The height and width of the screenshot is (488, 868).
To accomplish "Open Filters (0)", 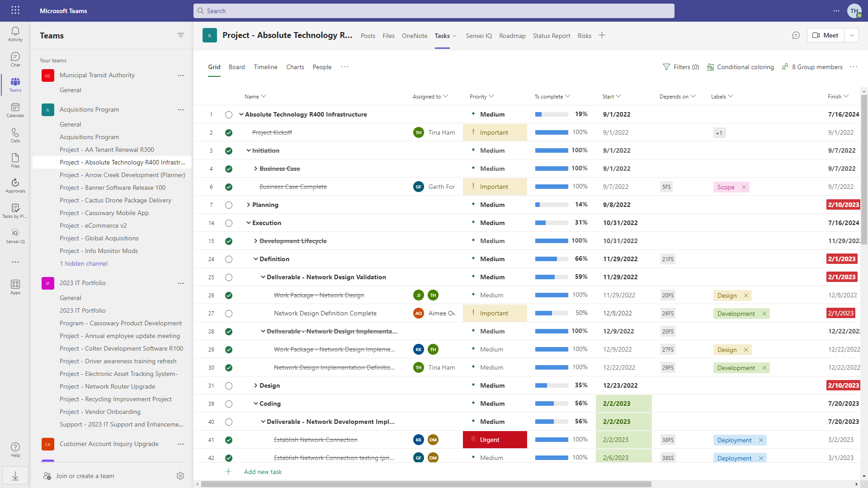I will [x=681, y=67].
